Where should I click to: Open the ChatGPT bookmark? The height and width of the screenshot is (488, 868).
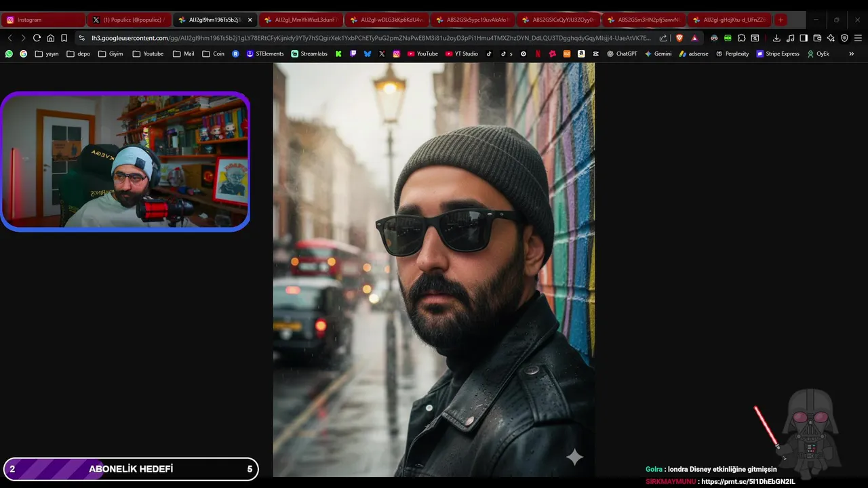tap(622, 54)
